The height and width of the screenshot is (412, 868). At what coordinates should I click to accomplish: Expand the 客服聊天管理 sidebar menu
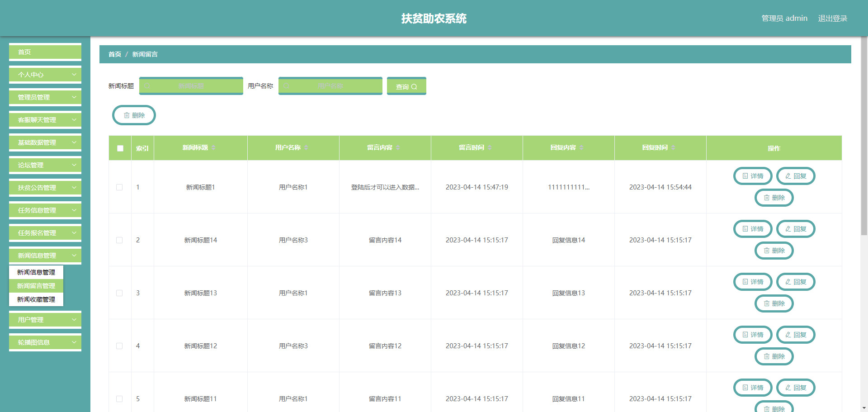pos(45,120)
